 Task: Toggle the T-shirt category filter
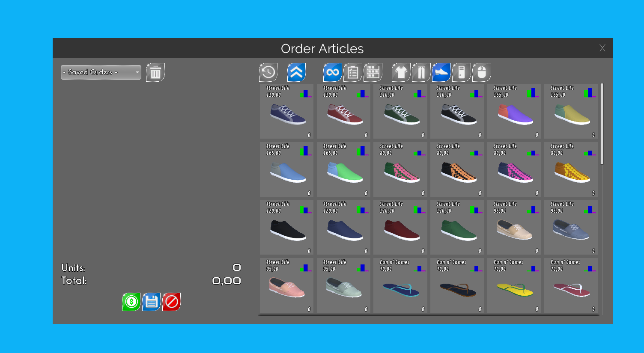coord(401,72)
